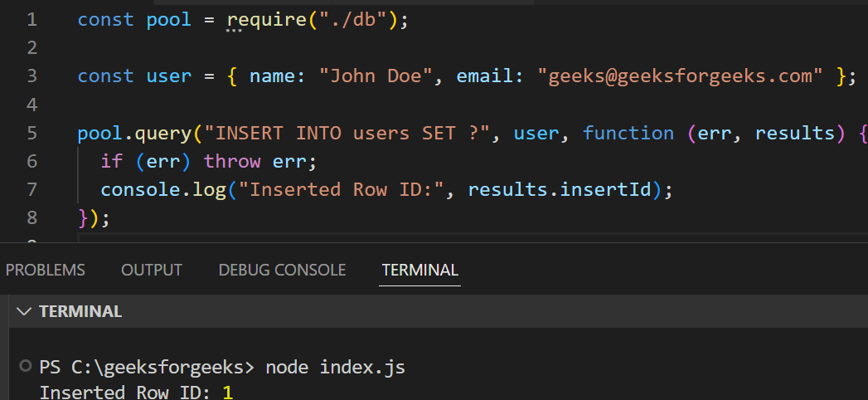The height and width of the screenshot is (400, 868).
Task: Click the query method on line 5
Action: pyautogui.click(x=175, y=133)
